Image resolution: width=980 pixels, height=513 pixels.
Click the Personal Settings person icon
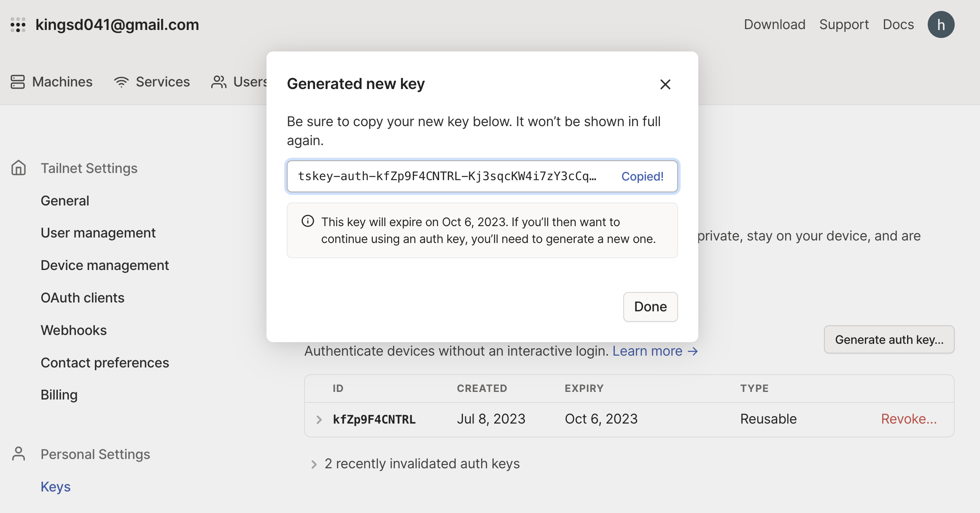(x=19, y=454)
